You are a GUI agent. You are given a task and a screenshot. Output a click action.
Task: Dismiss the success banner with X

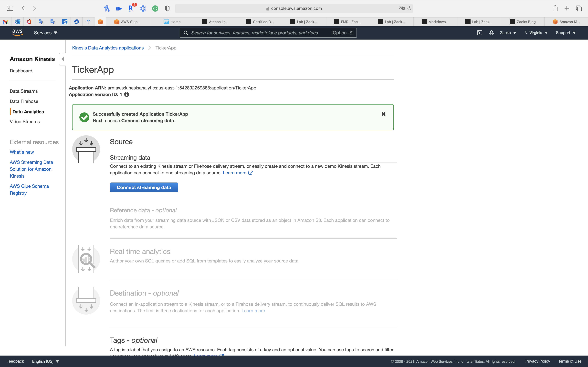(383, 114)
